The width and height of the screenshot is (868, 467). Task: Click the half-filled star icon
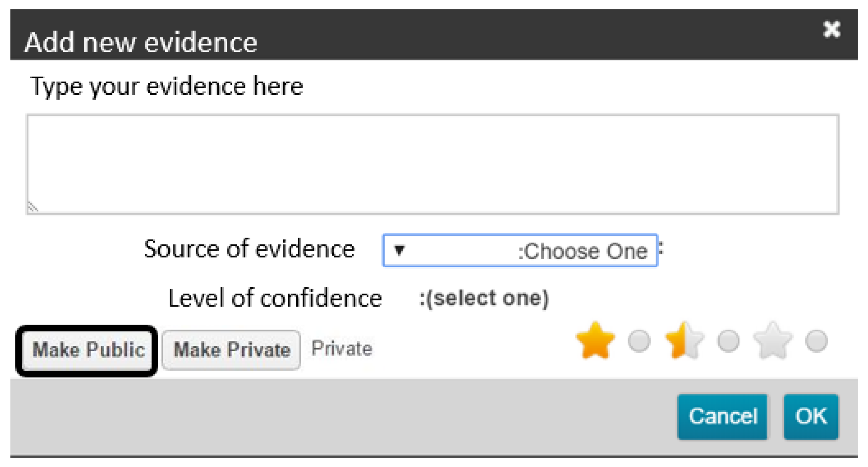(684, 341)
